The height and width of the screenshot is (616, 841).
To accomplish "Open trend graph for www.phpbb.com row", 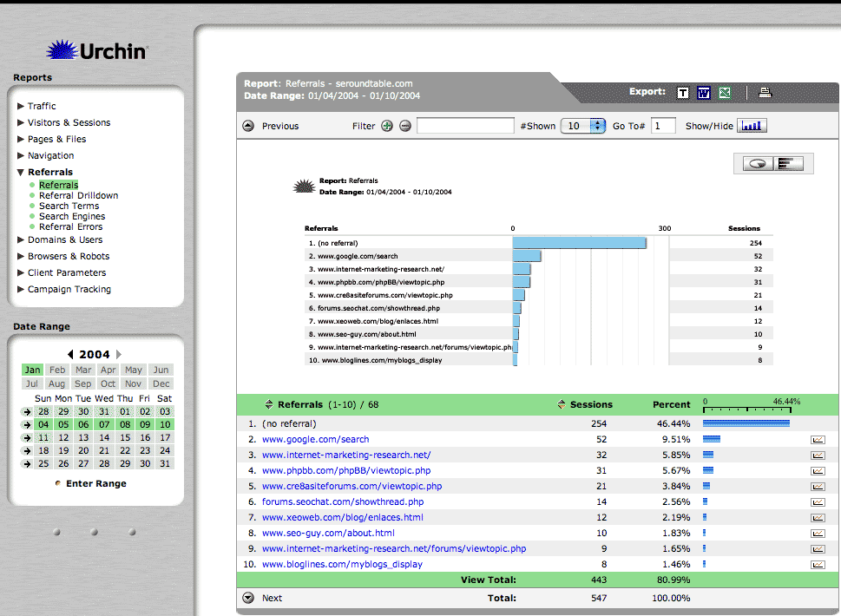I will [x=818, y=471].
